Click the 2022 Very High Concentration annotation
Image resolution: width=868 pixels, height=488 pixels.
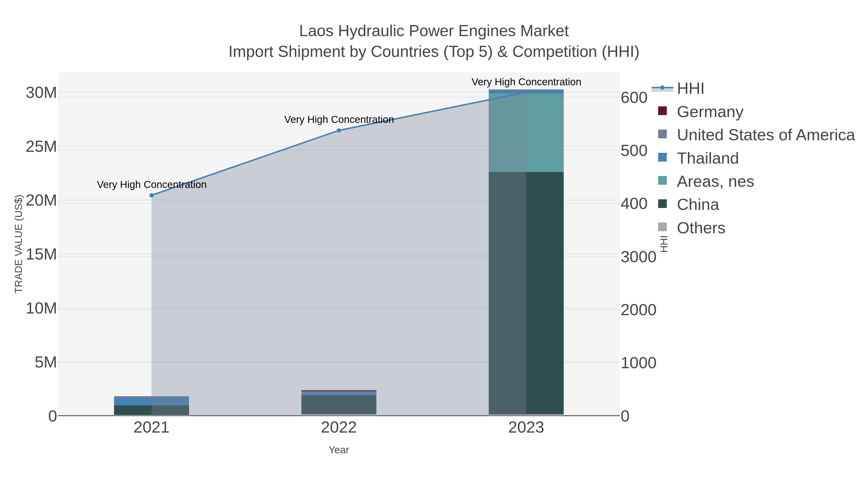(x=339, y=120)
